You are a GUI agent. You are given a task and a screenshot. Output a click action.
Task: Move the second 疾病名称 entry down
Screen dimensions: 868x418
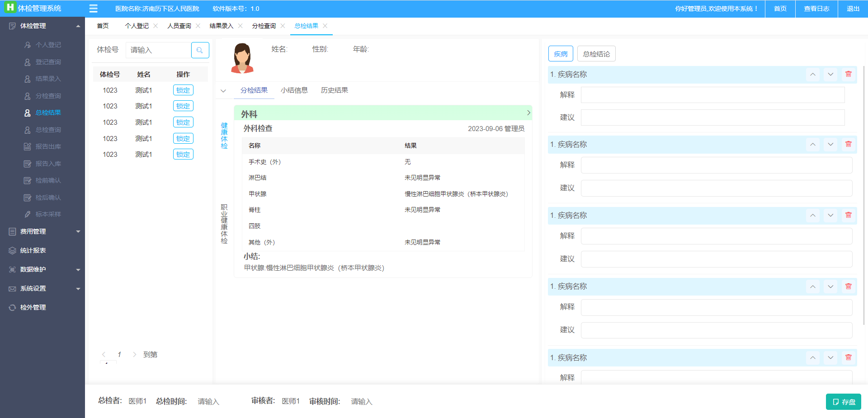click(x=830, y=145)
